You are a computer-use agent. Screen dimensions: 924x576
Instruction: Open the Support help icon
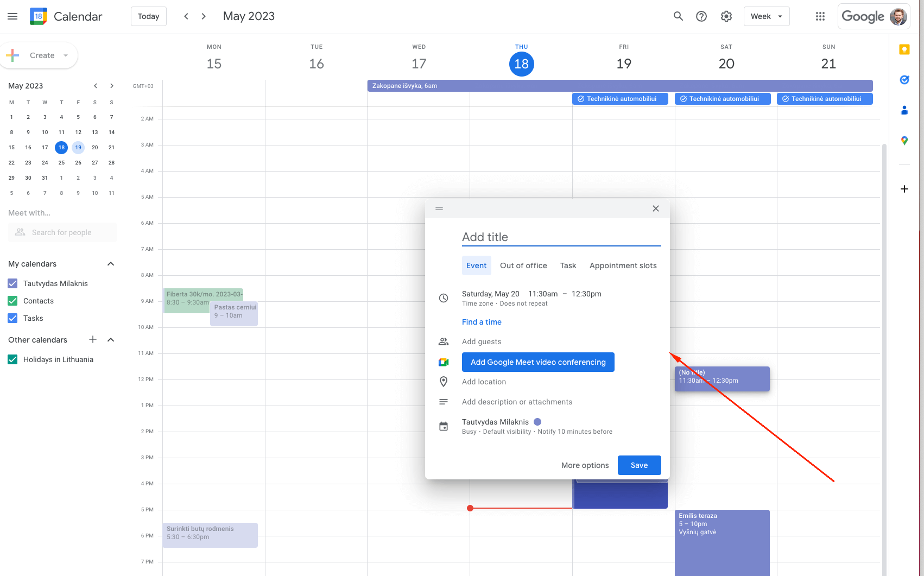pyautogui.click(x=701, y=16)
